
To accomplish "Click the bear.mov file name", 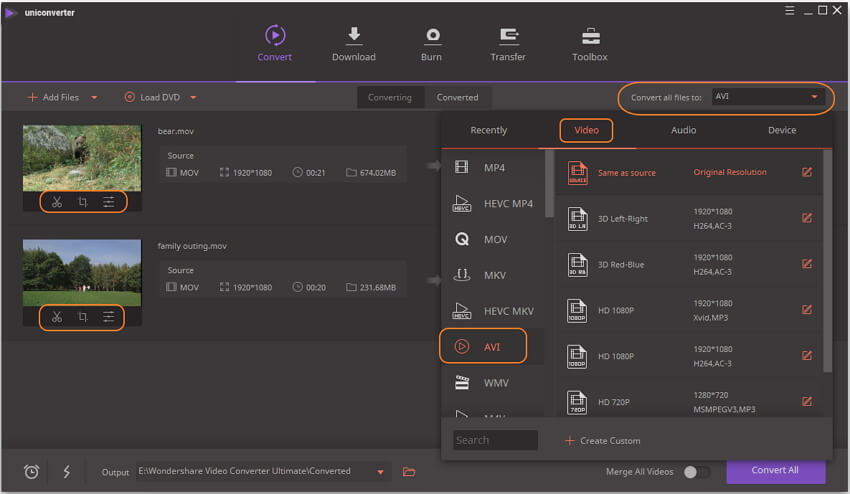I will (x=176, y=131).
